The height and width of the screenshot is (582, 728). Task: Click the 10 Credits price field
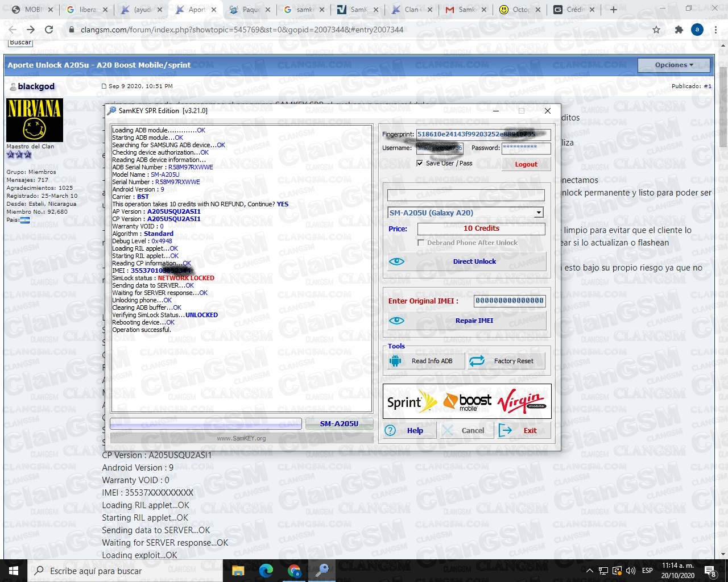click(481, 228)
